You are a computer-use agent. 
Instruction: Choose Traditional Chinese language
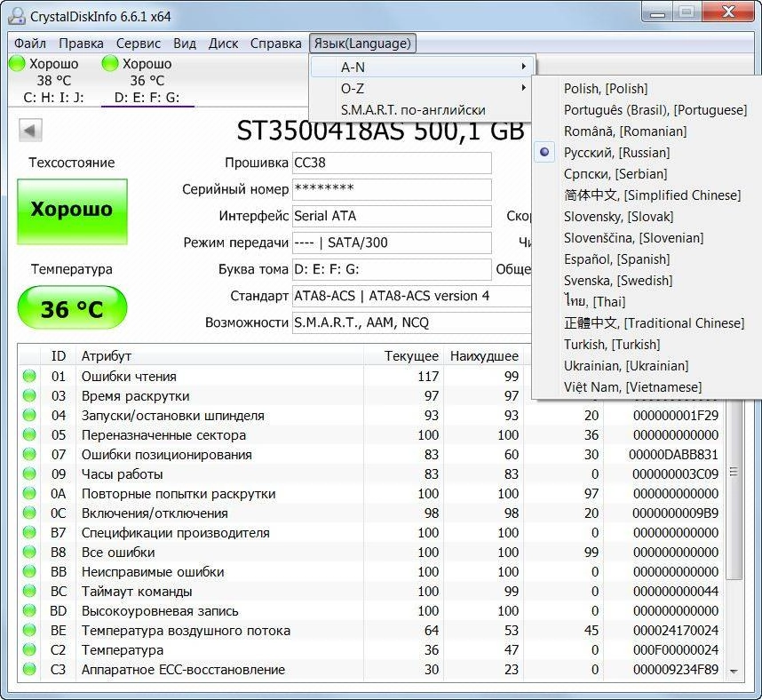point(647,323)
